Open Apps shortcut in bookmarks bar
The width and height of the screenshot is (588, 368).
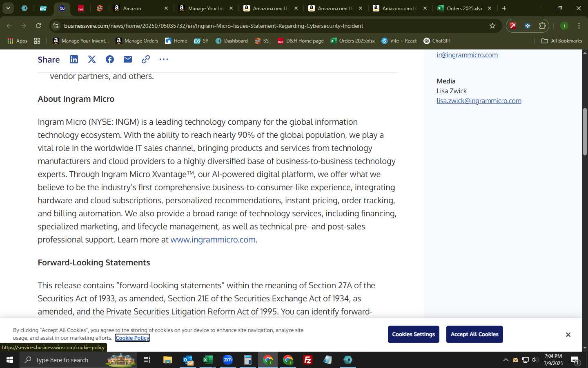tap(17, 41)
